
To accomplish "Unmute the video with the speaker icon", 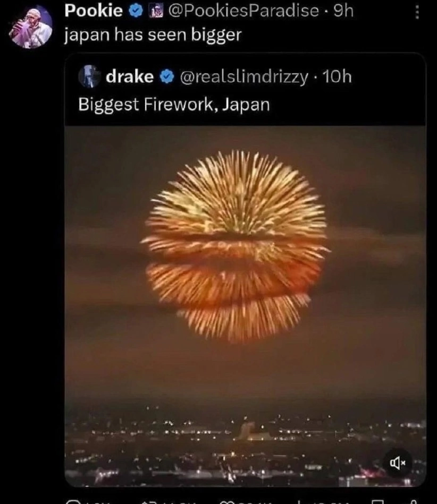I will point(398,463).
